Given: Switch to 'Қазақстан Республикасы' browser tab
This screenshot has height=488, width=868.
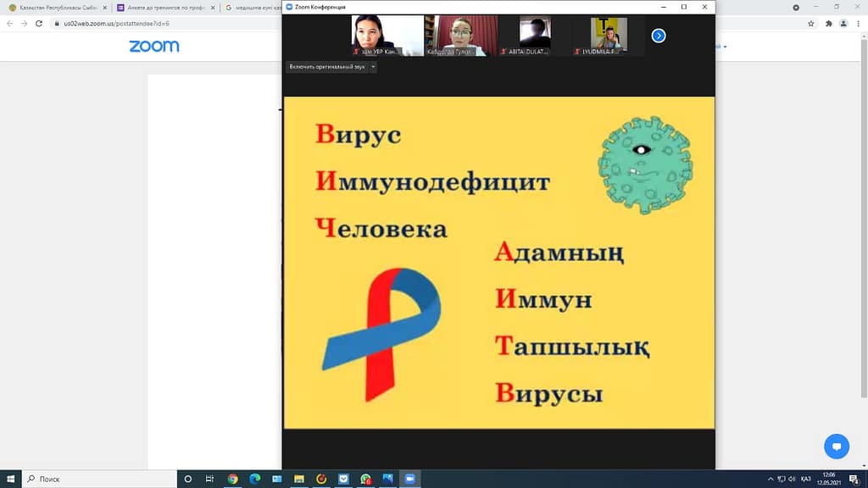Looking at the screenshot, I should [54, 7].
